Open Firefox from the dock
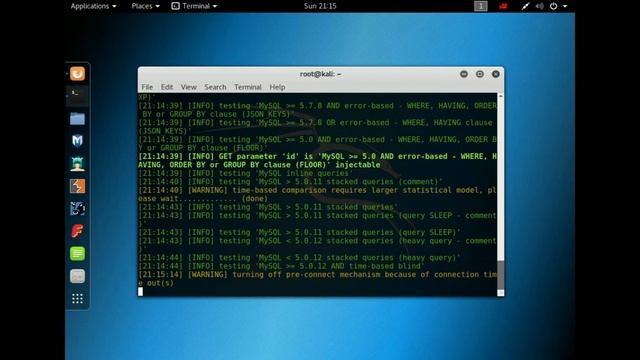Image resolution: width=640 pixels, height=360 pixels. [78, 74]
